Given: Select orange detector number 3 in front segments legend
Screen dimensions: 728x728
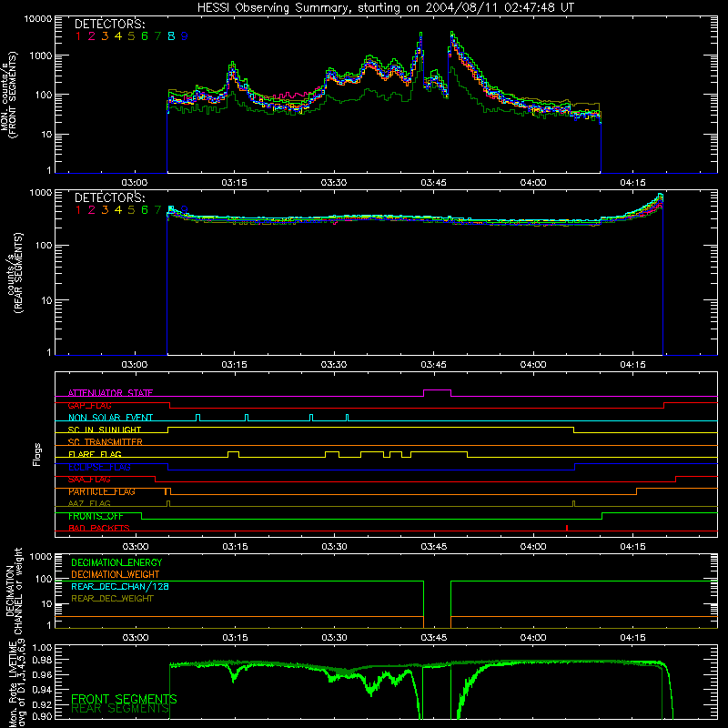Looking at the screenshot, I should (105, 36).
